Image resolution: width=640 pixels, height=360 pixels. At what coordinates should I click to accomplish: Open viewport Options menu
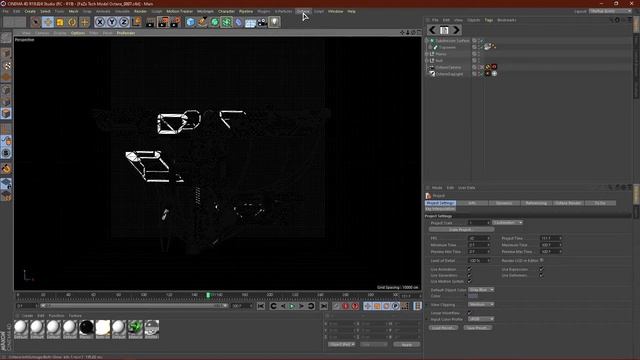pos(78,33)
